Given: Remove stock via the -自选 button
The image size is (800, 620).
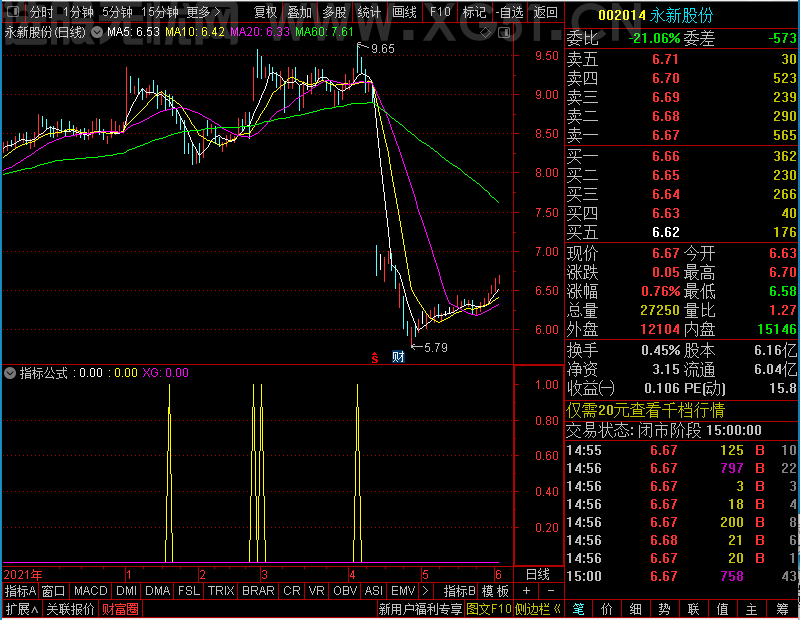Looking at the screenshot, I should 510,12.
